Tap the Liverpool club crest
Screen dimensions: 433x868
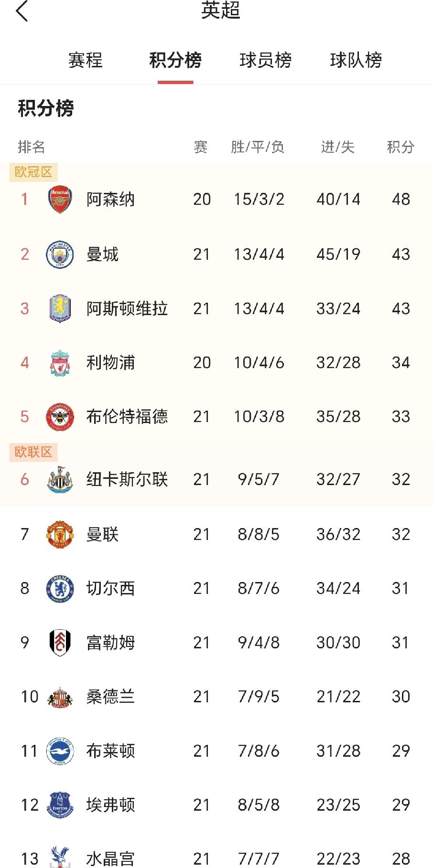coord(60,363)
